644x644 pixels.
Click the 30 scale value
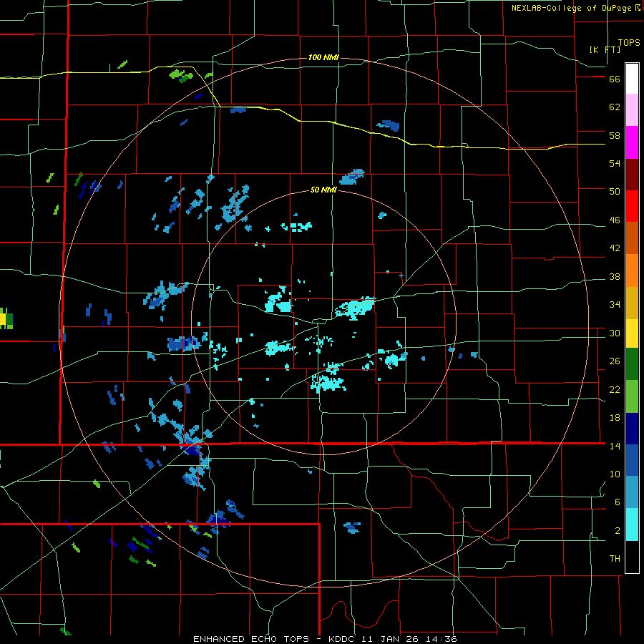[615, 333]
